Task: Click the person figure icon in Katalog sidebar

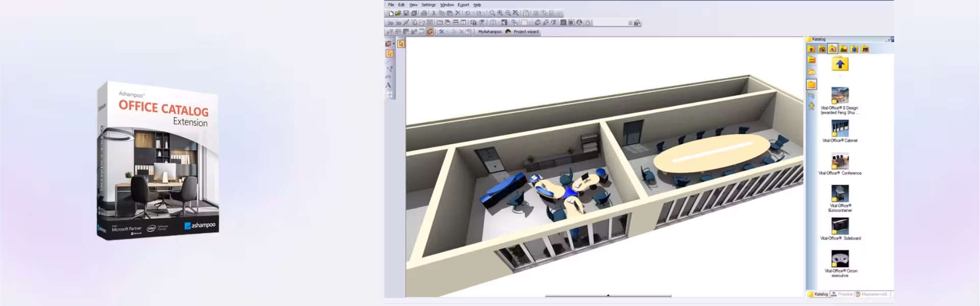Action: pos(811,106)
